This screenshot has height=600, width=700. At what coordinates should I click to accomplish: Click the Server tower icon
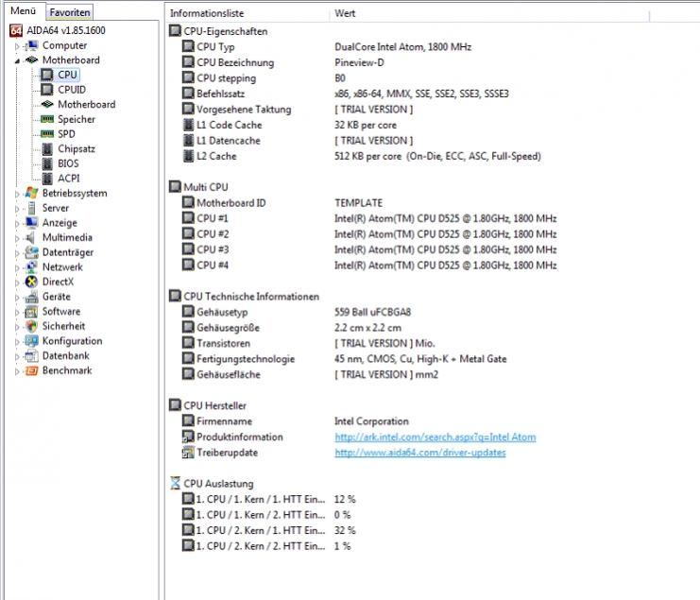[x=31, y=208]
